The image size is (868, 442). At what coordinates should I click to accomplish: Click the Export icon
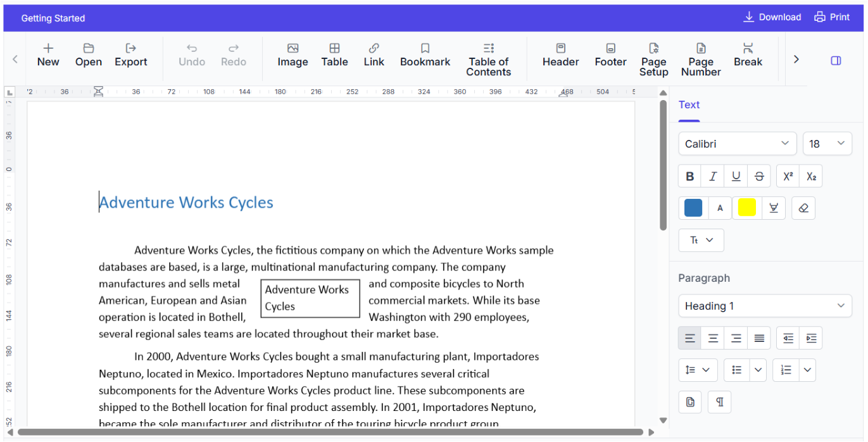(130, 55)
